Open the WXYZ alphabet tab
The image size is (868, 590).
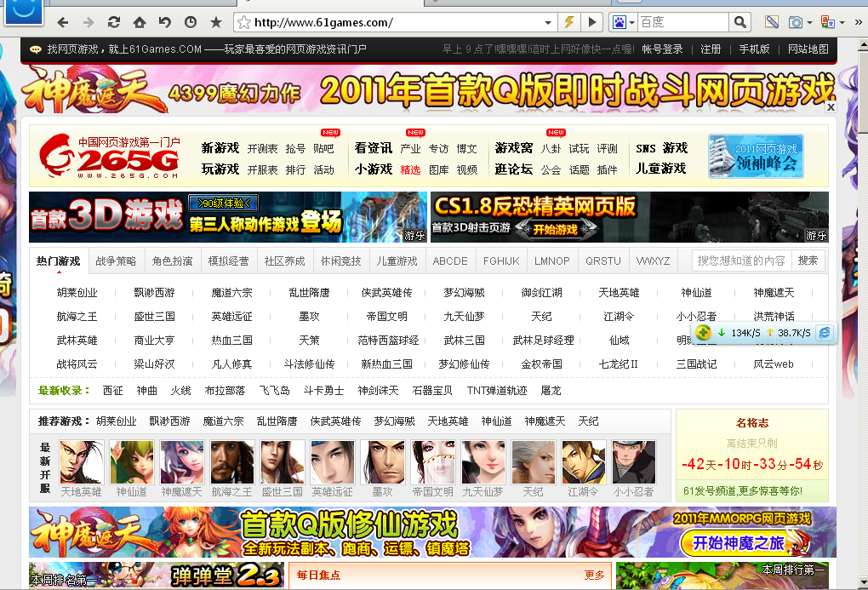(x=654, y=261)
